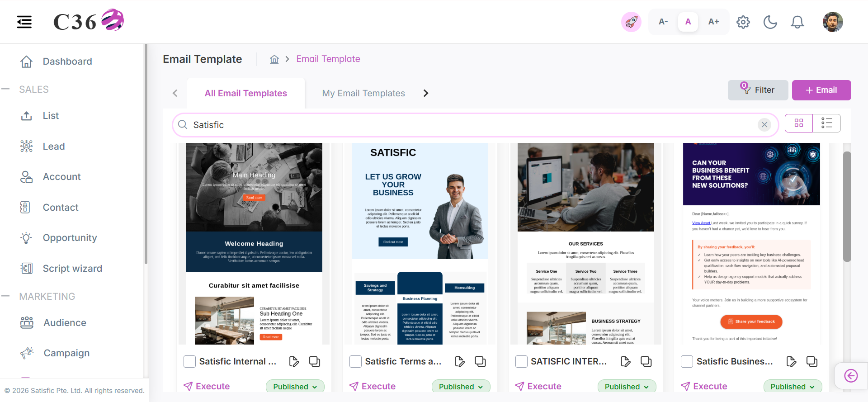Open Published dropdown for Satisfic Terms
Image resolution: width=868 pixels, height=402 pixels.
click(x=461, y=386)
